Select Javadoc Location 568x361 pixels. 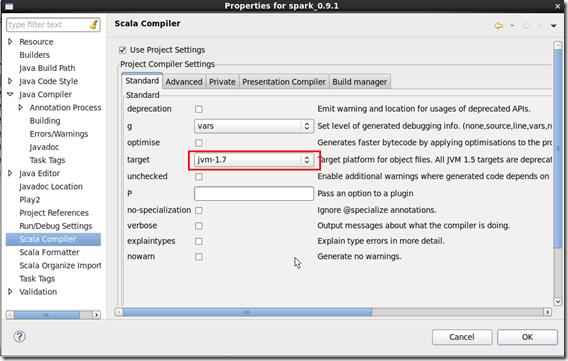pos(51,186)
